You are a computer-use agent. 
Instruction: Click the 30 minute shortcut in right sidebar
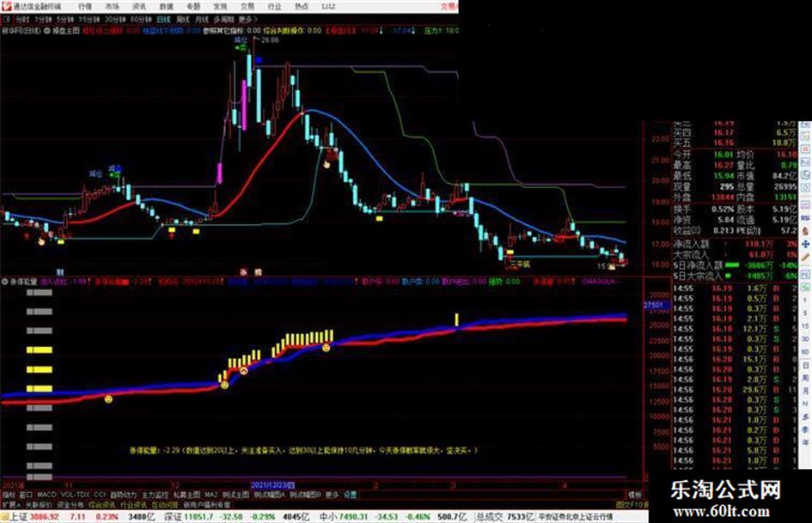click(x=806, y=339)
